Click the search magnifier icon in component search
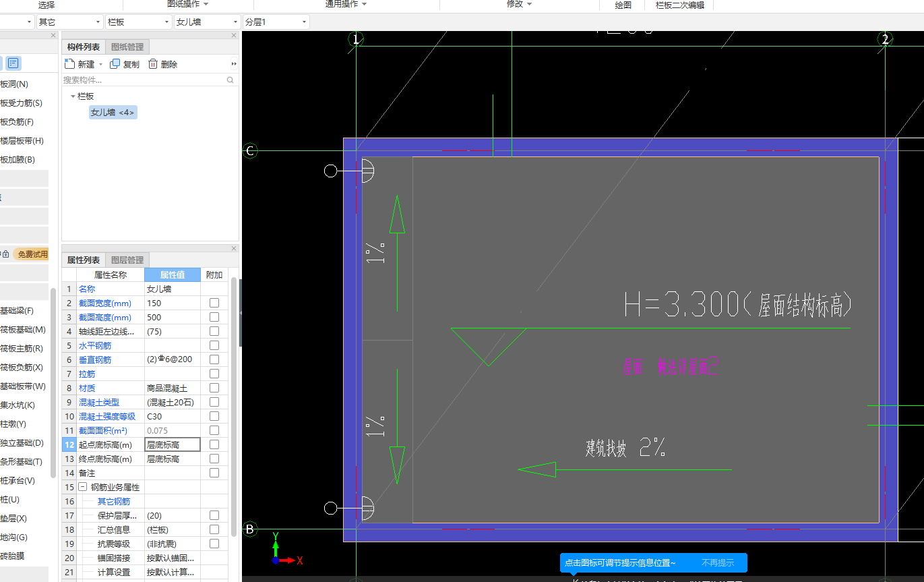Screen dimensions: 924x582 [230, 80]
